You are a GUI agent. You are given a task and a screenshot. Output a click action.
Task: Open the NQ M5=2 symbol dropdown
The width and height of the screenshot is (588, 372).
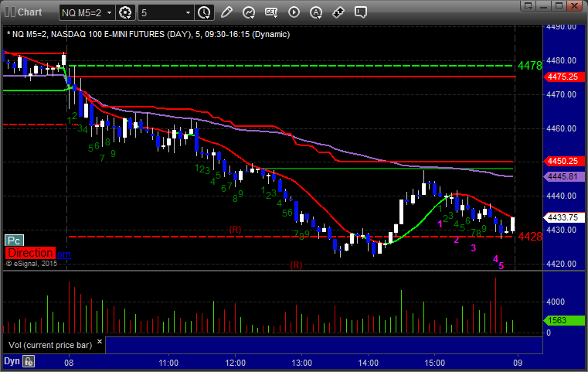tap(87, 13)
